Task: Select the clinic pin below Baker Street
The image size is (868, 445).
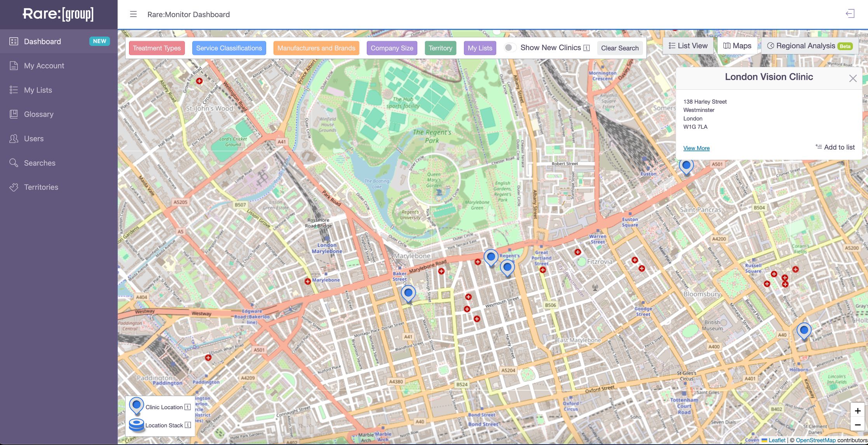Action: (x=408, y=294)
